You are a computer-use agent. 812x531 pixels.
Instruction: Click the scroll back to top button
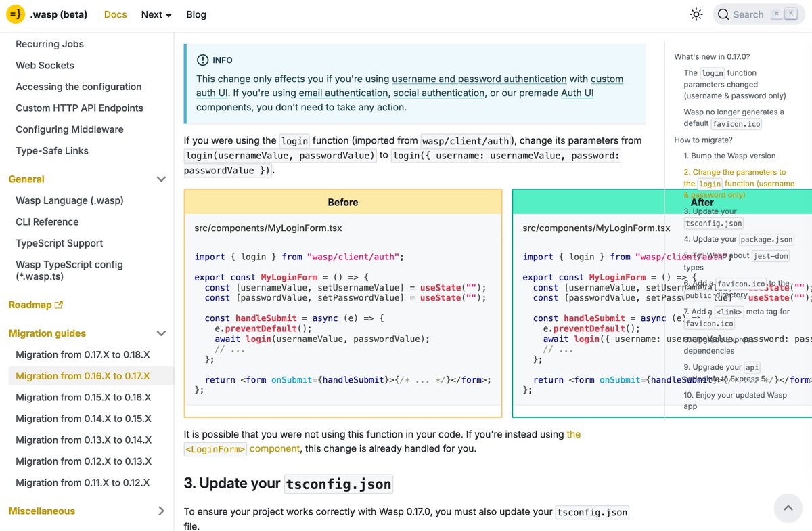[x=788, y=507]
